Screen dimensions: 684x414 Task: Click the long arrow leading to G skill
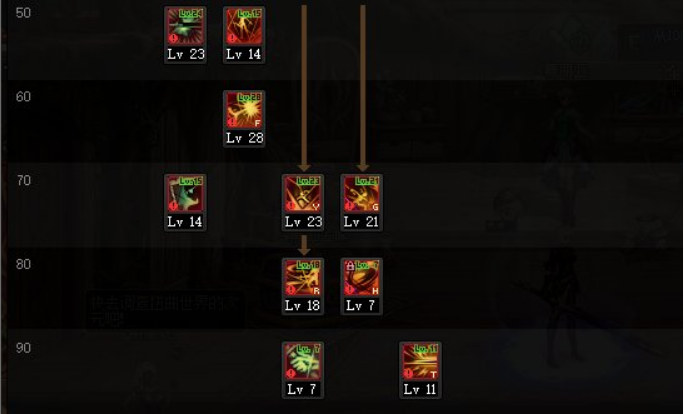click(x=363, y=89)
